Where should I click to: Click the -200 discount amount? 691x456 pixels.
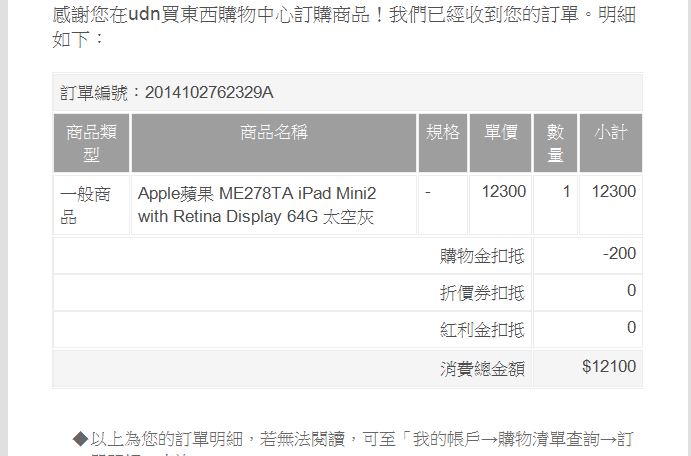(x=619, y=254)
